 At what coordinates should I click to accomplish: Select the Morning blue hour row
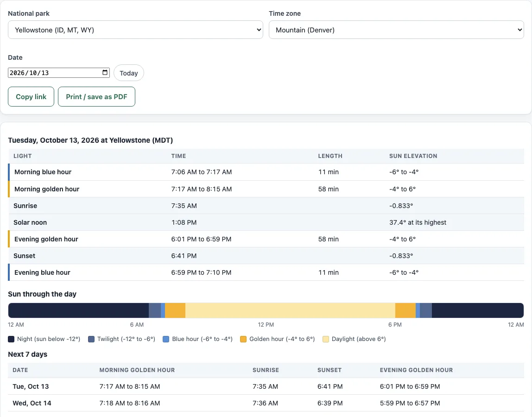point(266,172)
